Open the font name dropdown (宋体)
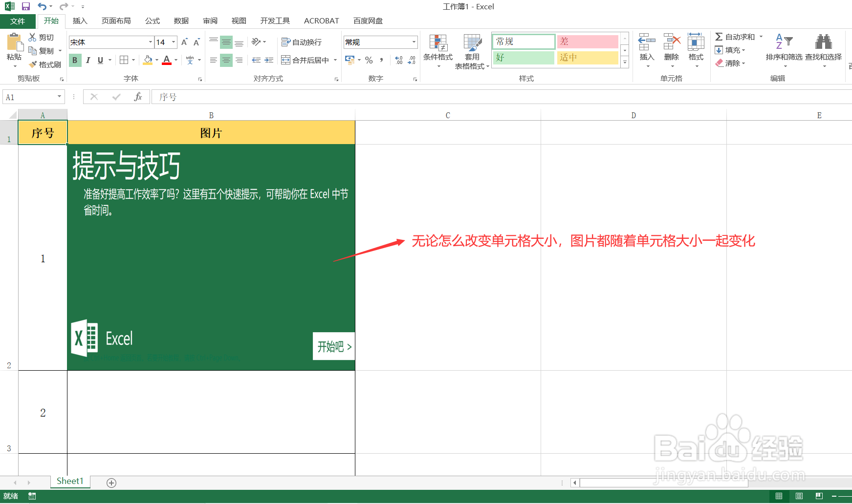Screen dimensions: 852x504 [151, 42]
